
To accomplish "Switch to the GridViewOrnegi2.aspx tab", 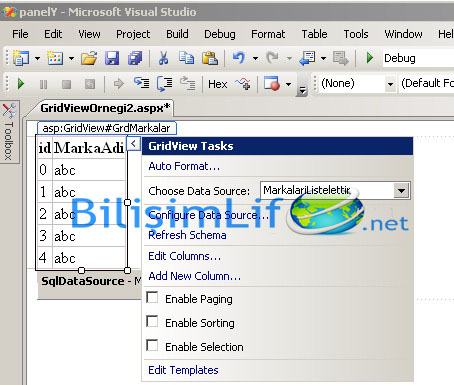I will coord(105,108).
